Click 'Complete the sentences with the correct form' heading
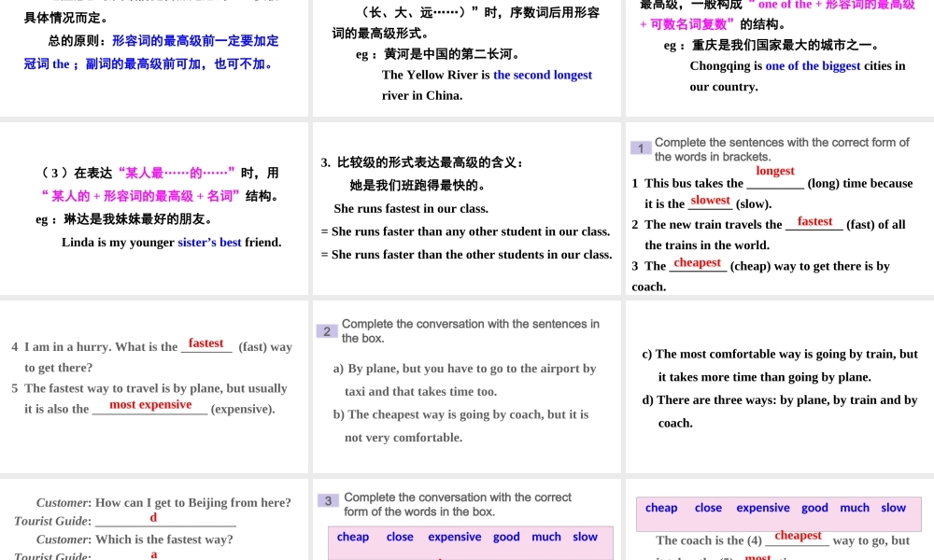Image resolution: width=934 pixels, height=560 pixels. (782, 149)
